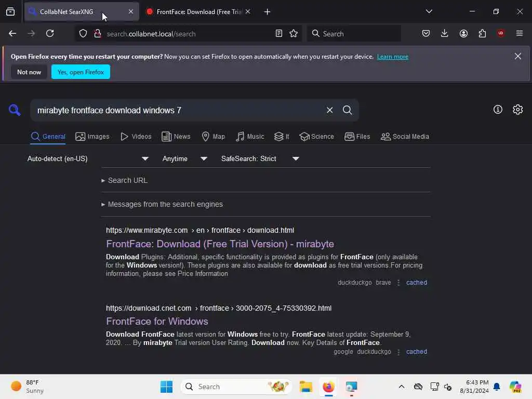Open Firefox View at tab bar left
Image resolution: width=532 pixels, height=399 pixels.
click(x=10, y=11)
